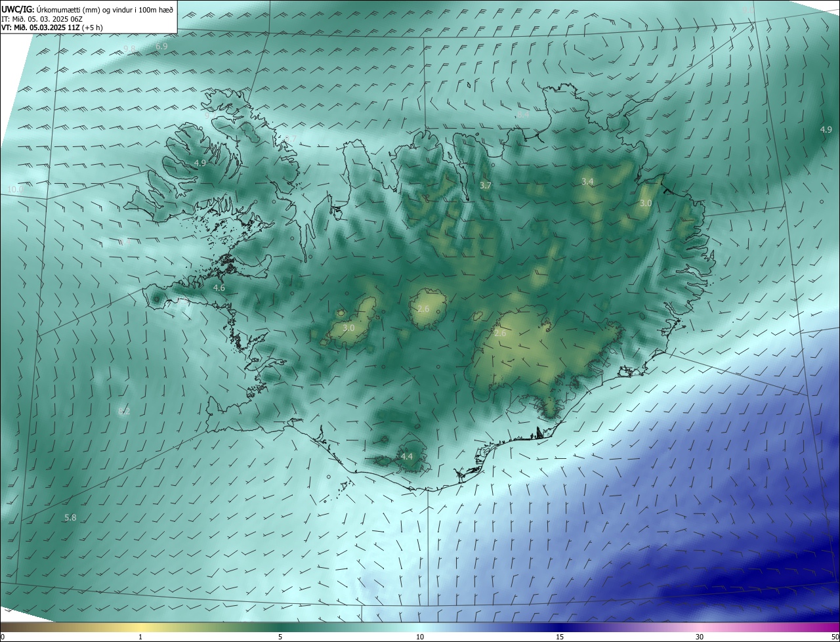Select the initial time line 'IT: Mið. 05. 03. 2025 06Z'
Image resolution: width=840 pixels, height=642 pixels.
[43, 19]
